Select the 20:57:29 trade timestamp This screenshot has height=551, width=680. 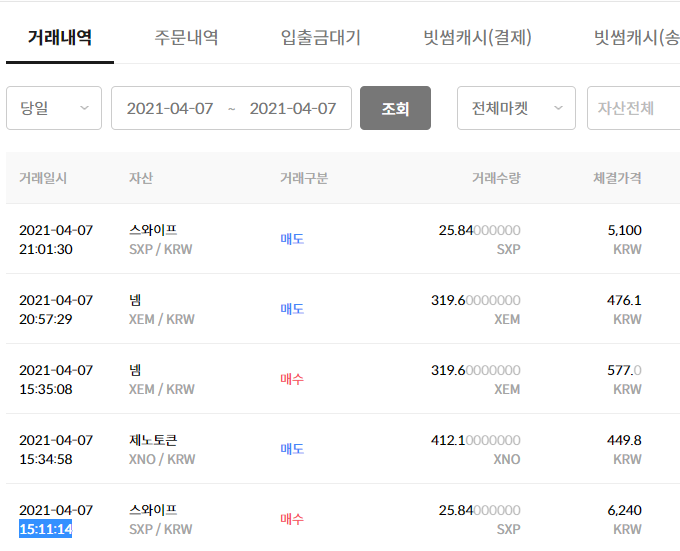[46, 319]
